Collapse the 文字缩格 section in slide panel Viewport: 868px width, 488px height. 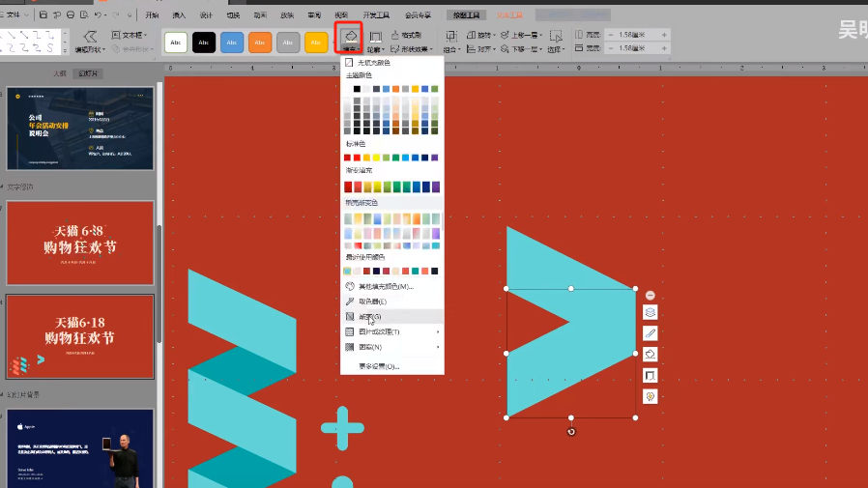(x=3, y=187)
